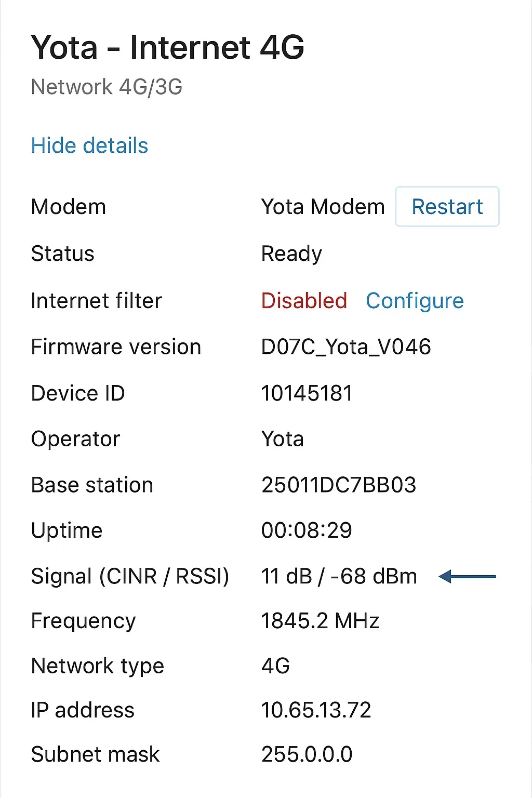Click the subnet mask 255.0.0.0
Screen dimensions: 532x798
tap(307, 754)
